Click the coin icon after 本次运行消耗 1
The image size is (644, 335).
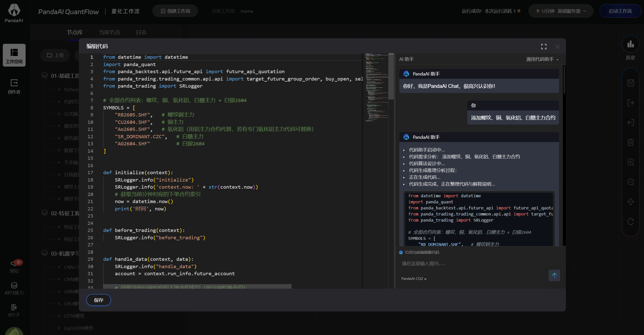click(x=519, y=11)
